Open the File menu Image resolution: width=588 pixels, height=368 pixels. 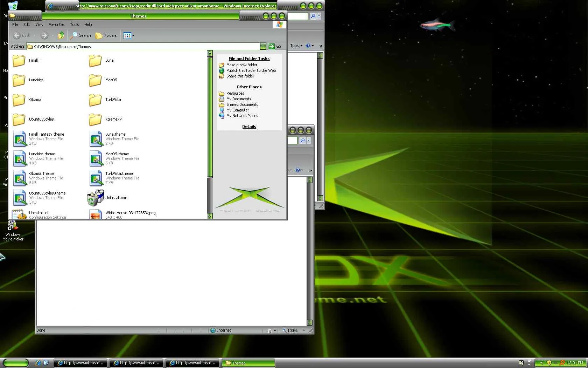tap(15, 25)
